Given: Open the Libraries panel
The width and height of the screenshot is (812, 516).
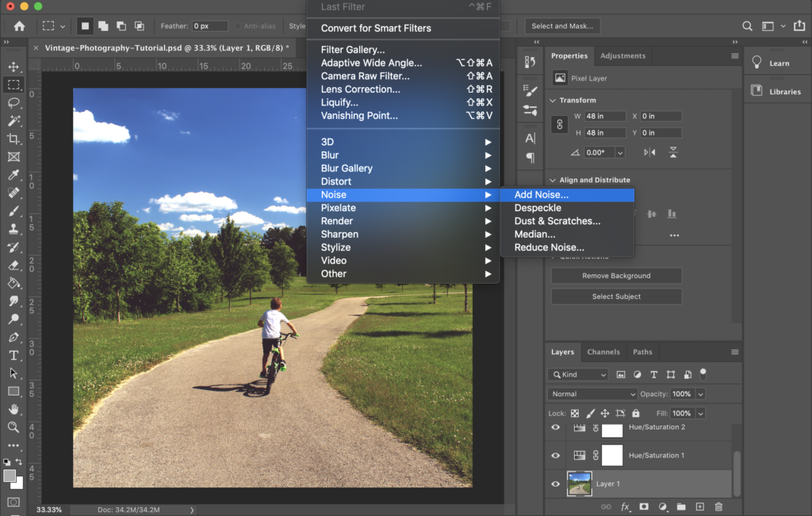Looking at the screenshot, I should coord(777,92).
